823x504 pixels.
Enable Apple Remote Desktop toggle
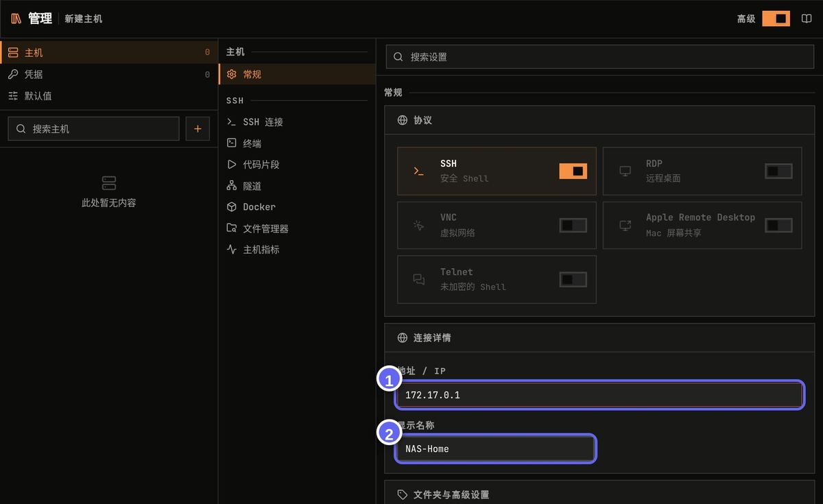(x=778, y=225)
